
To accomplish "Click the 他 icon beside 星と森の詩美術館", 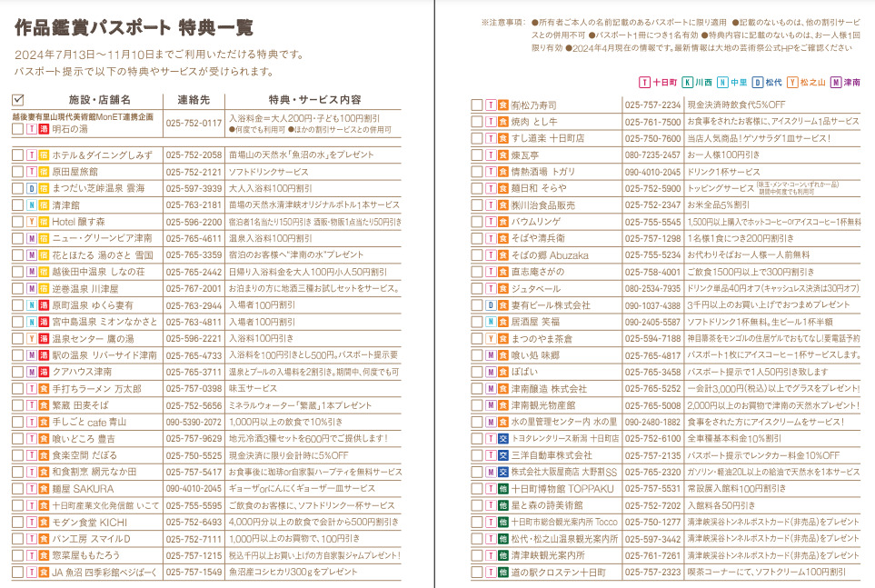I will [x=502, y=505].
